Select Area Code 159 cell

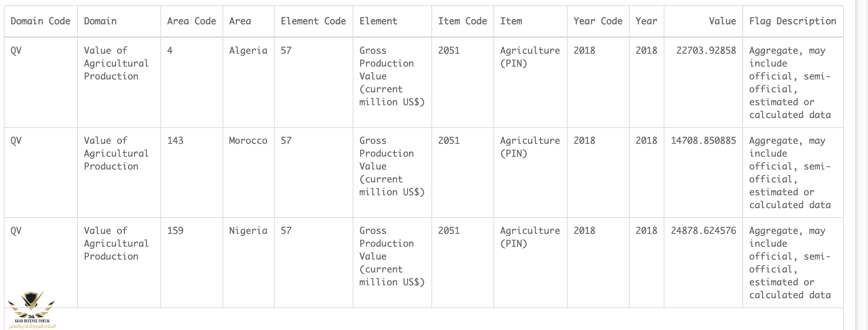tap(175, 231)
